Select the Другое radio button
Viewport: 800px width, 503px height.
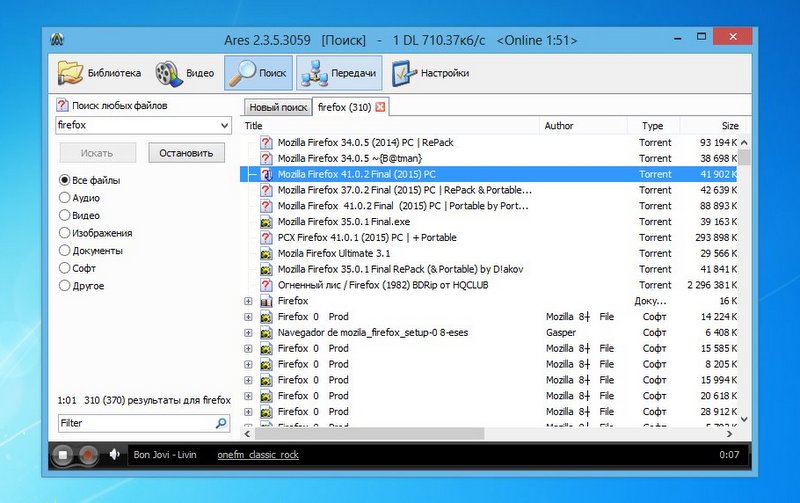coord(64,285)
